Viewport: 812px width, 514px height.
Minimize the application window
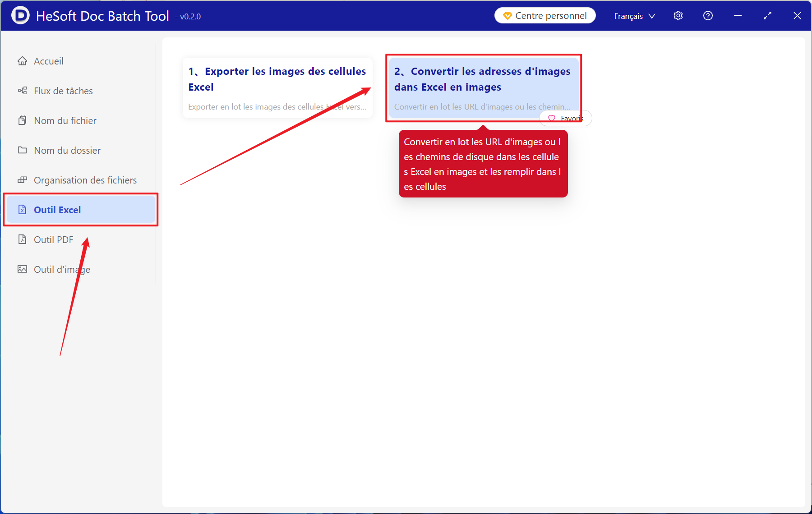(x=738, y=16)
